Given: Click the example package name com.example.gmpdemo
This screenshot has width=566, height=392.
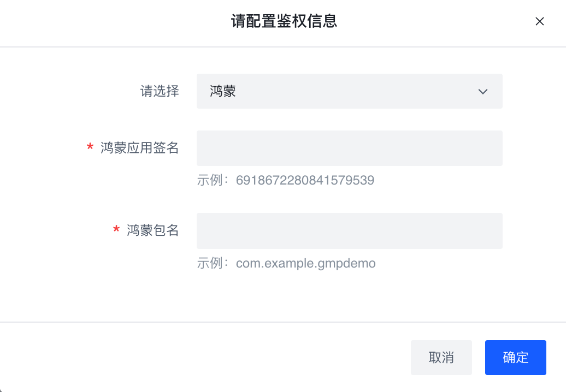Looking at the screenshot, I should pyautogui.click(x=305, y=264).
